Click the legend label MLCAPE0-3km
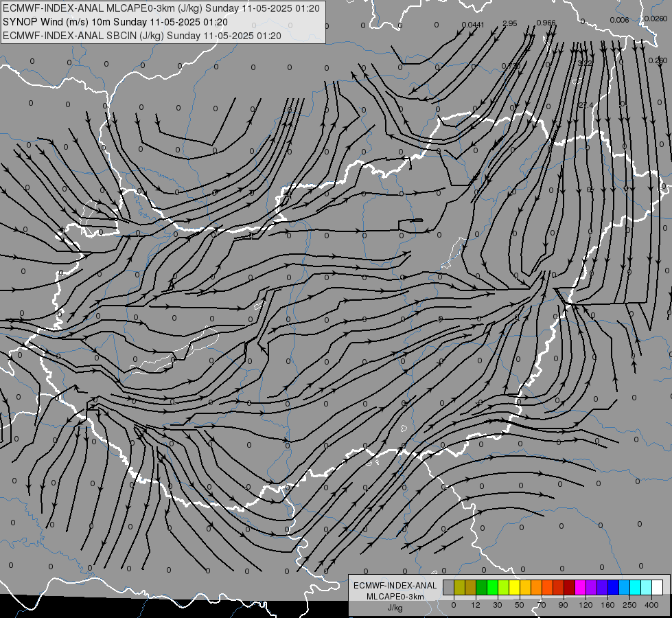 tap(395, 597)
